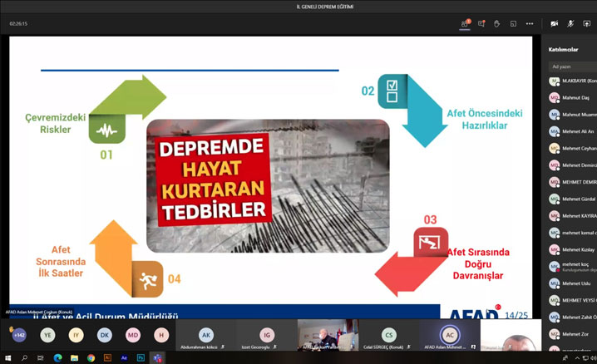Select participant Mehmet Zor in the list
Screen dimensions: 597x364
tap(572, 334)
